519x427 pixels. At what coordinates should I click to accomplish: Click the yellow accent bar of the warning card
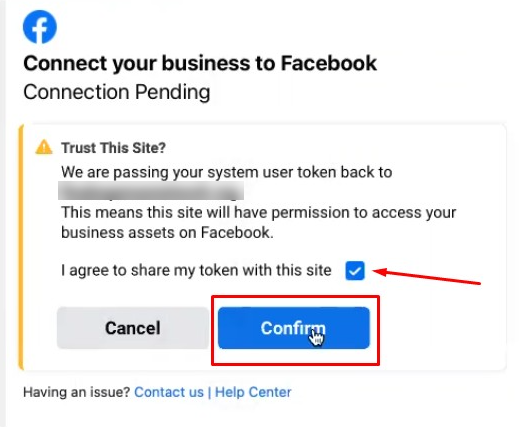tap(21, 247)
